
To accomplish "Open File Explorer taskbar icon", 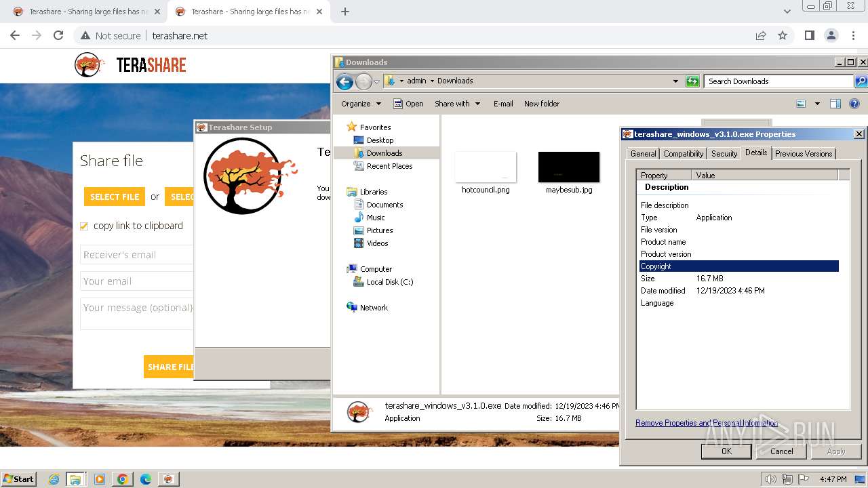I will point(75,479).
